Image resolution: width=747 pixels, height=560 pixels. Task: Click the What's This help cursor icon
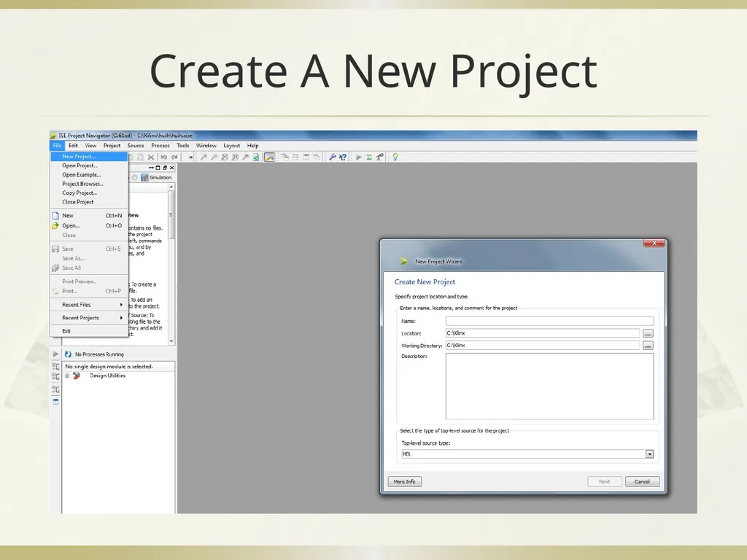point(343,157)
